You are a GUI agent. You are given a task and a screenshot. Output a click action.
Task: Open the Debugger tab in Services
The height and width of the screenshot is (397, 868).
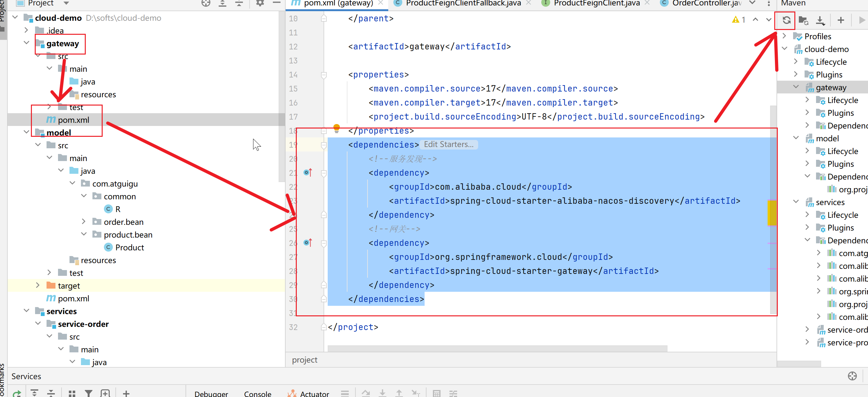pyautogui.click(x=211, y=393)
